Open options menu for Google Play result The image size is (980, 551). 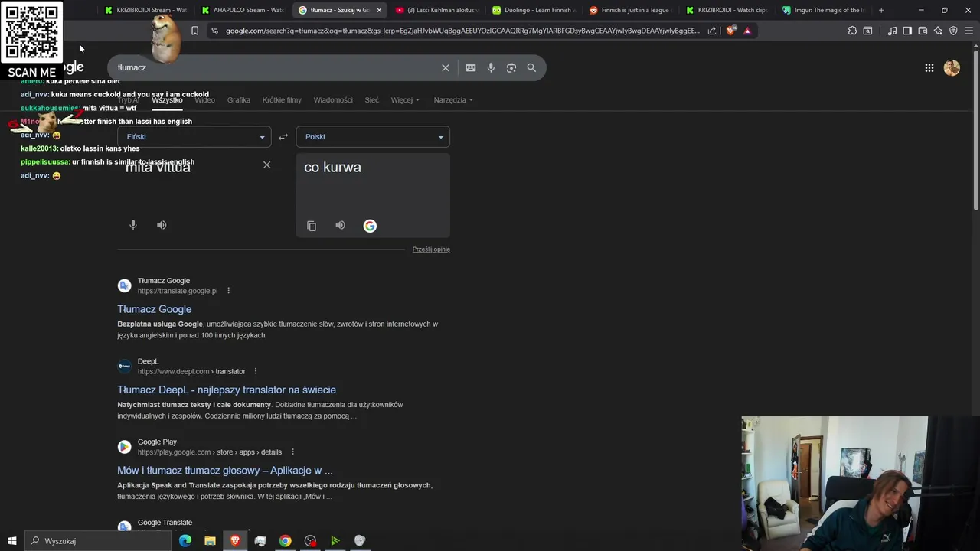pyautogui.click(x=292, y=452)
